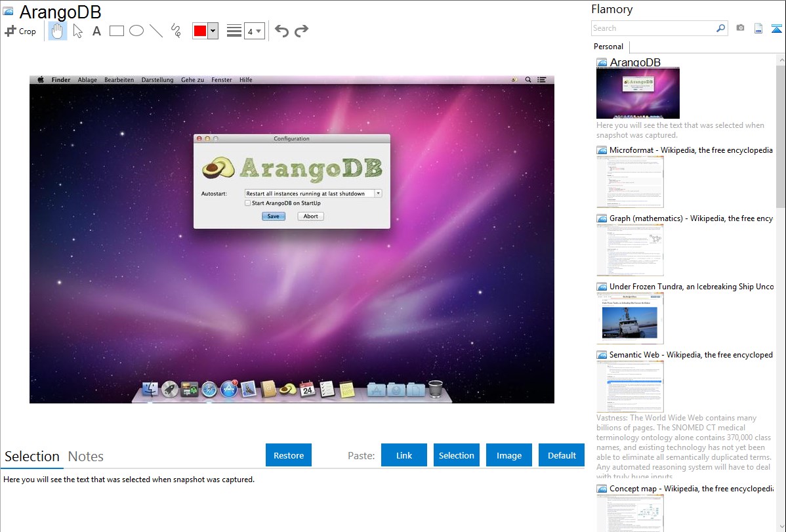The height and width of the screenshot is (532, 786).
Task: Open the Gehe zu menu
Action: tap(192, 80)
